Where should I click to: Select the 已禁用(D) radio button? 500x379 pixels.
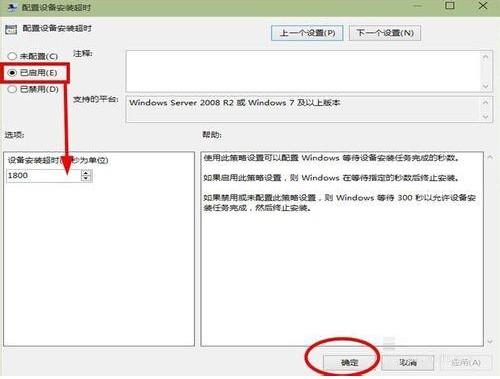pyautogui.click(x=12, y=89)
